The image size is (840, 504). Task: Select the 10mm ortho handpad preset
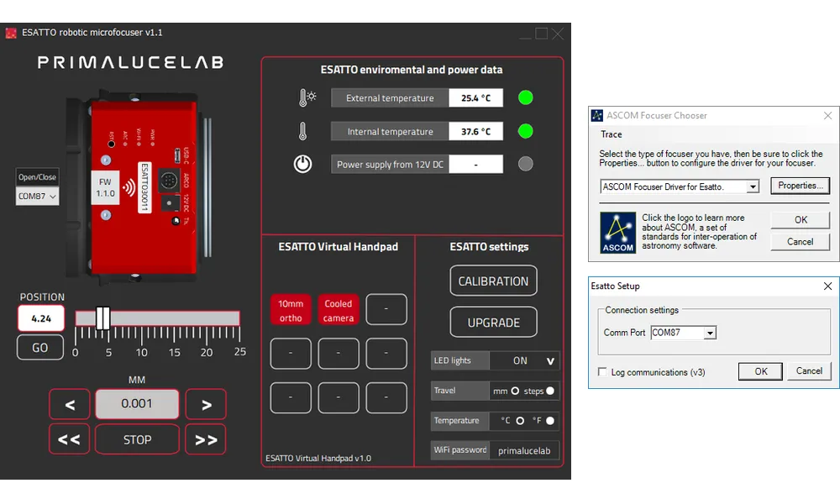pos(291,310)
